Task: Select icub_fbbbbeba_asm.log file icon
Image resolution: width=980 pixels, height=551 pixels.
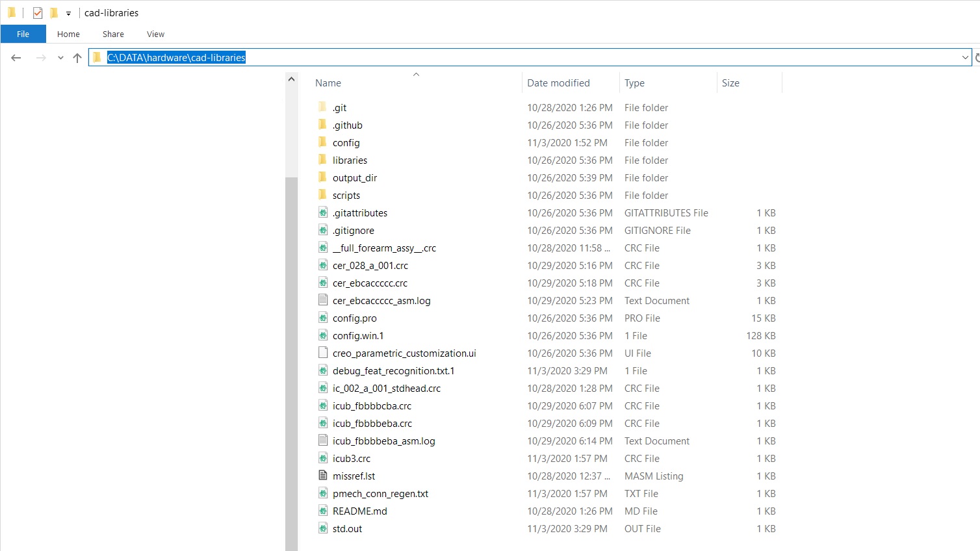Action: 323,441
